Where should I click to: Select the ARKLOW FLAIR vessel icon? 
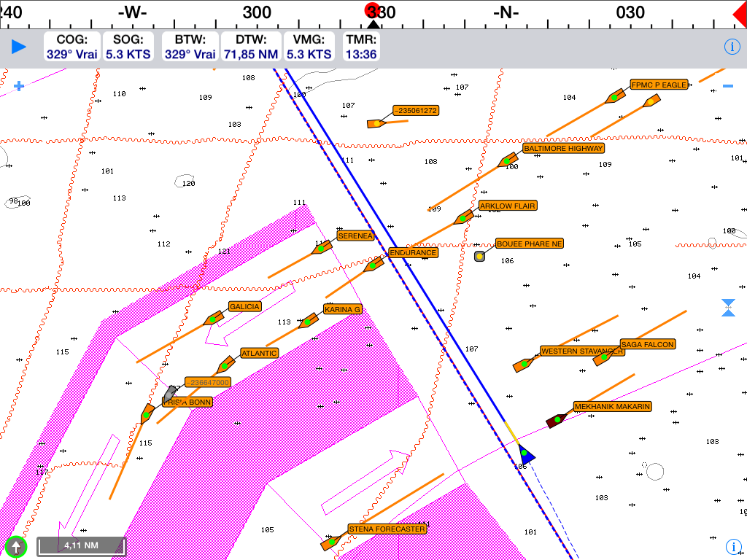(463, 218)
